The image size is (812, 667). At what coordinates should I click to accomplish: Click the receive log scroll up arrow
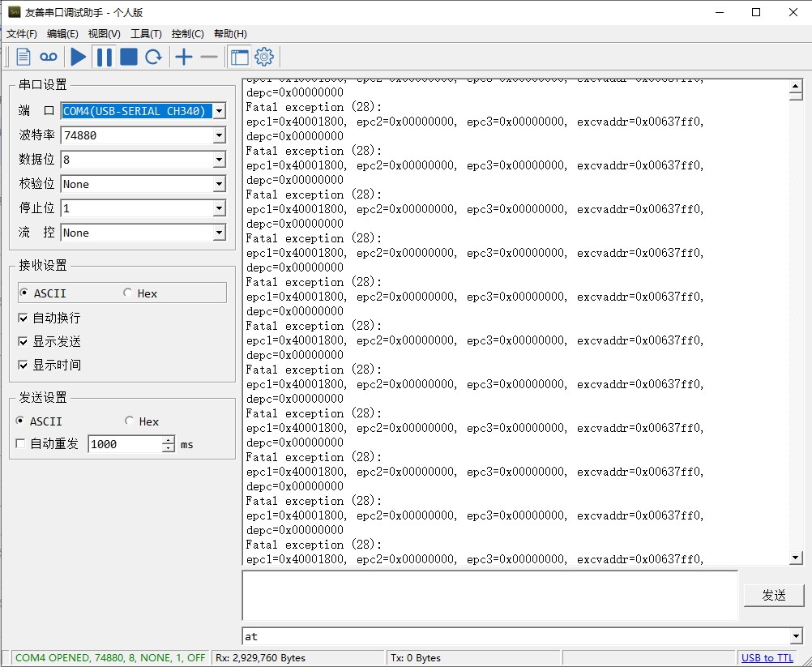tap(796, 86)
